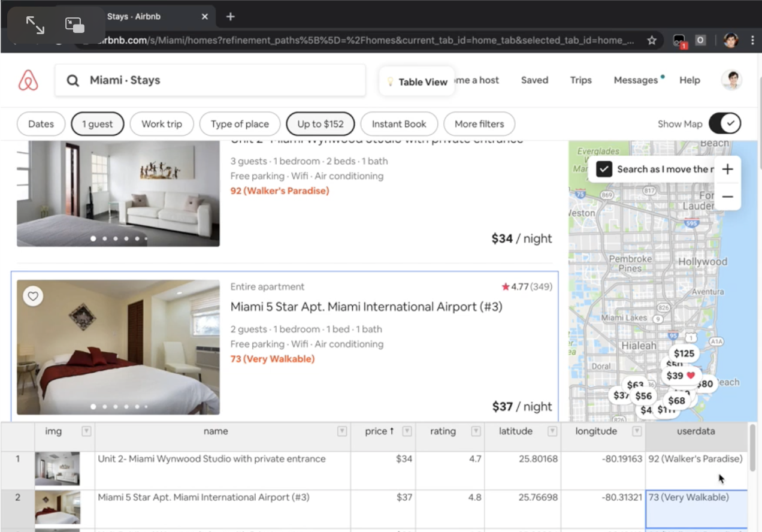This screenshot has width=762, height=532.
Task: Click the browser address bar URL
Action: [x=365, y=40]
